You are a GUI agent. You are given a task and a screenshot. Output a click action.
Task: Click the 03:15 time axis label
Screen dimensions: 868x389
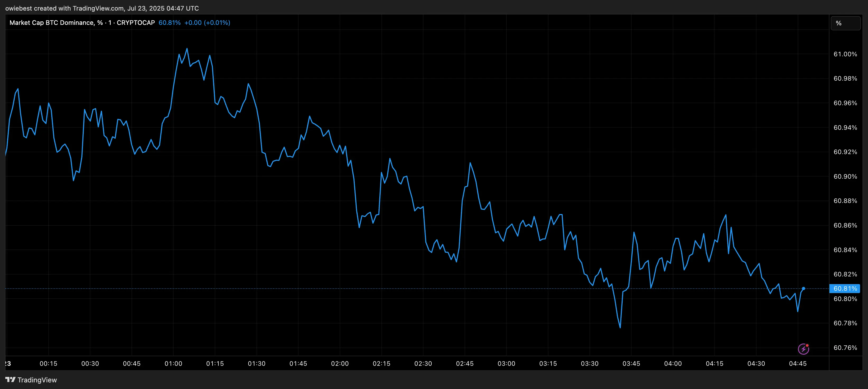point(548,364)
